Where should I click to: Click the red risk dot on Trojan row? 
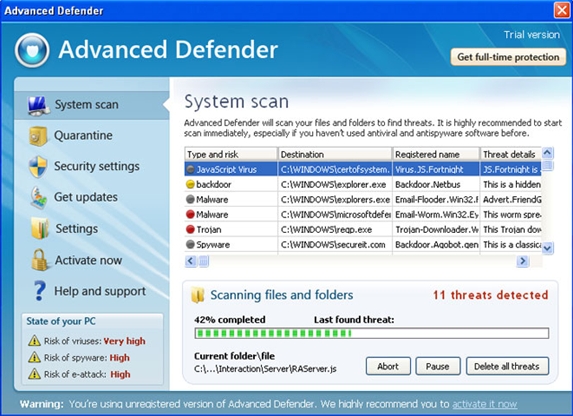click(190, 229)
